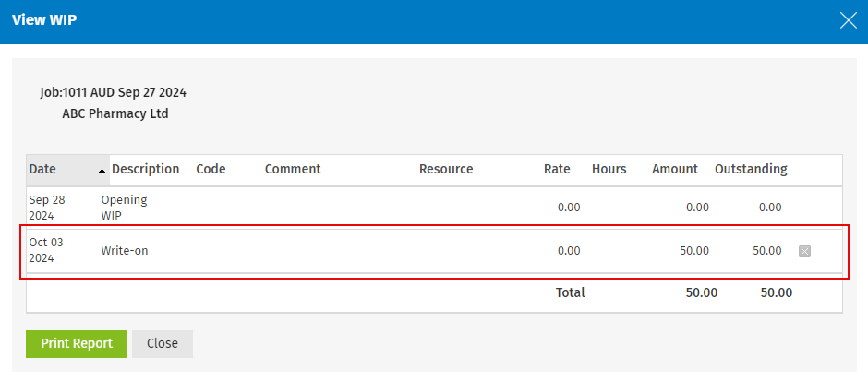
Task: Click the View WIP title text
Action: click(44, 20)
